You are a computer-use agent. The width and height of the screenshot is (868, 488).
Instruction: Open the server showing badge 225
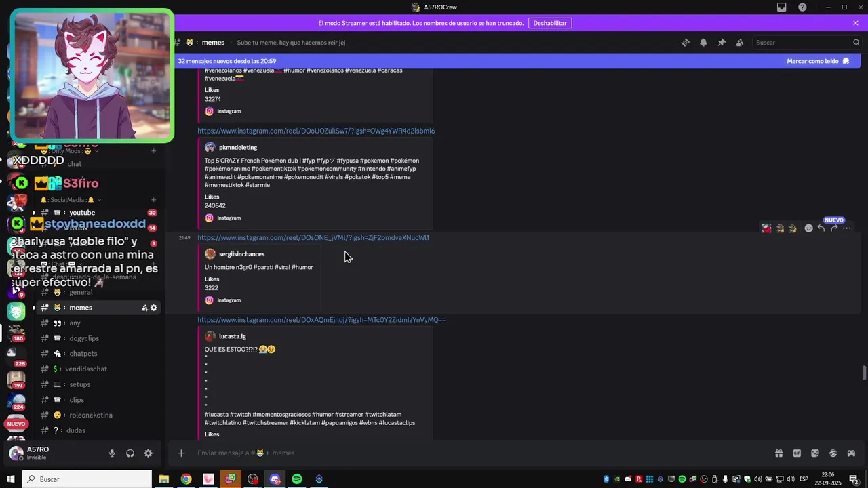[x=16, y=355]
